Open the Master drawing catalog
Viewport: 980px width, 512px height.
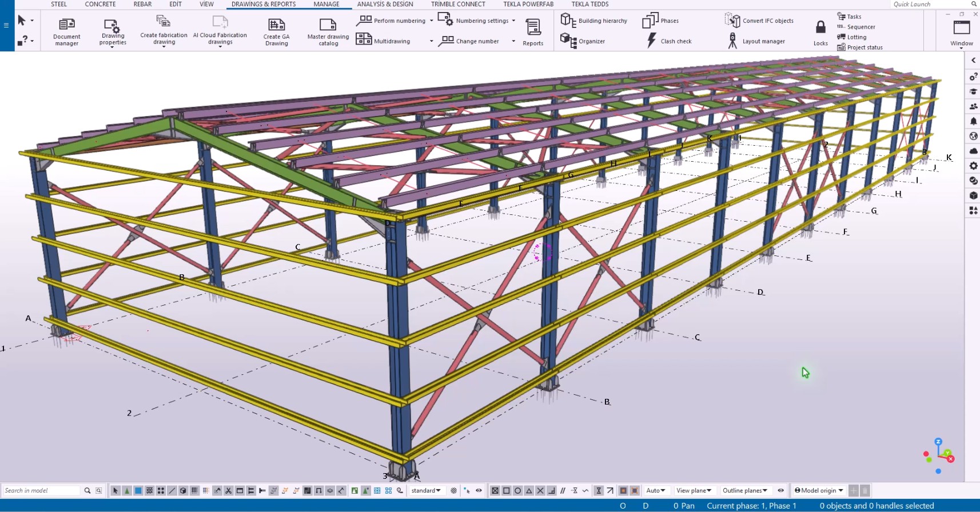coord(328,31)
